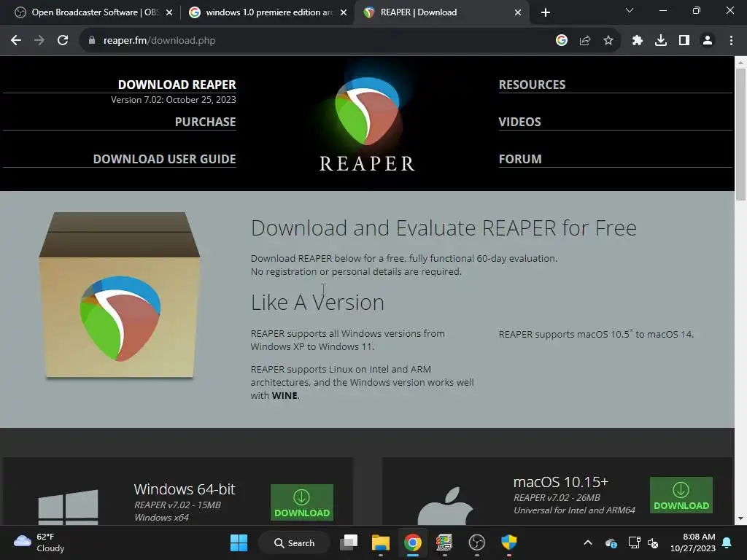Go back to the previous page
747x560 pixels.
tap(16, 41)
